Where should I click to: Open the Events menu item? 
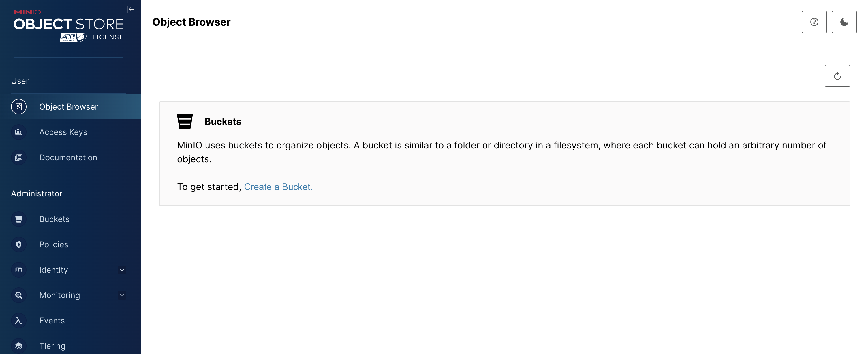click(52, 321)
